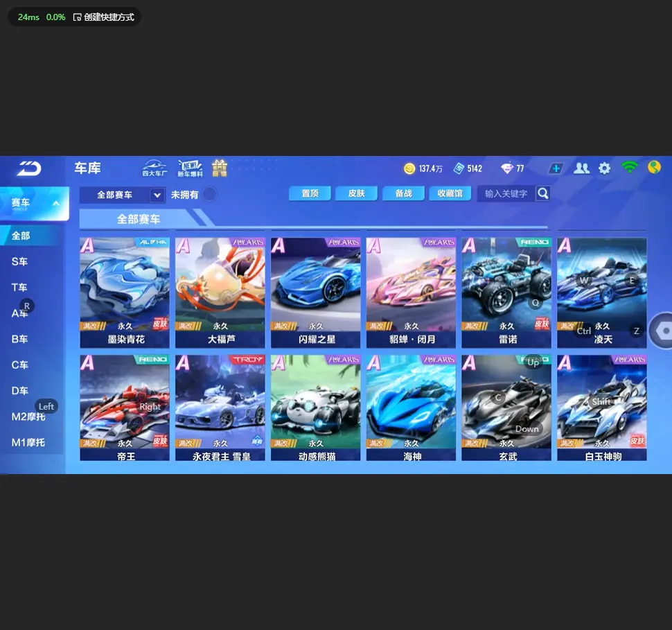Select the 永夜君主 雪皇 car card
Image resolution: width=672 pixels, height=630 pixels.
coord(220,408)
